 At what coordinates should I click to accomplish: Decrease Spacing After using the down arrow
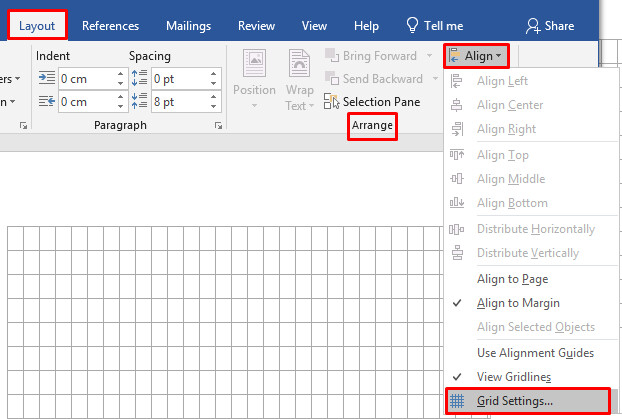[x=214, y=107]
